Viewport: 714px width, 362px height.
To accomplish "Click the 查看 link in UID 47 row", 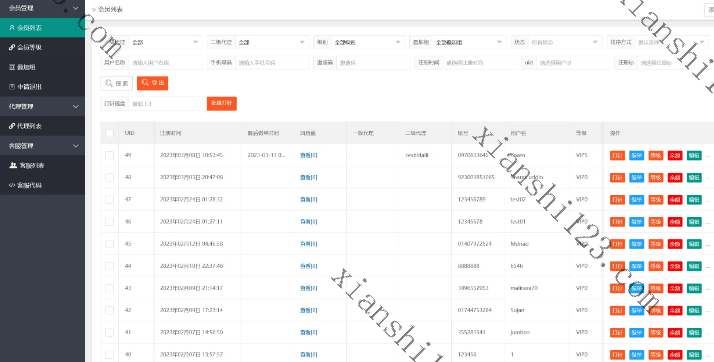I will [x=308, y=199].
